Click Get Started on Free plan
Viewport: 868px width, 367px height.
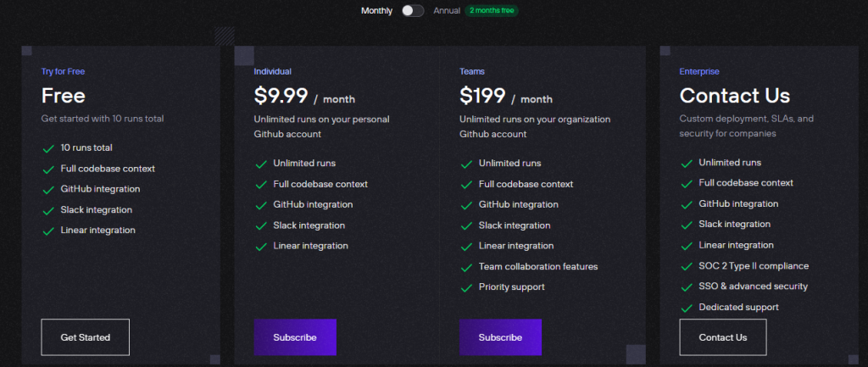(x=86, y=337)
